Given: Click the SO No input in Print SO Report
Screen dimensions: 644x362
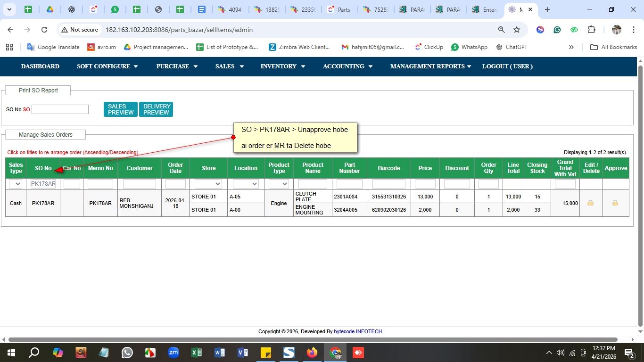Looking at the screenshot, I should coord(60,109).
